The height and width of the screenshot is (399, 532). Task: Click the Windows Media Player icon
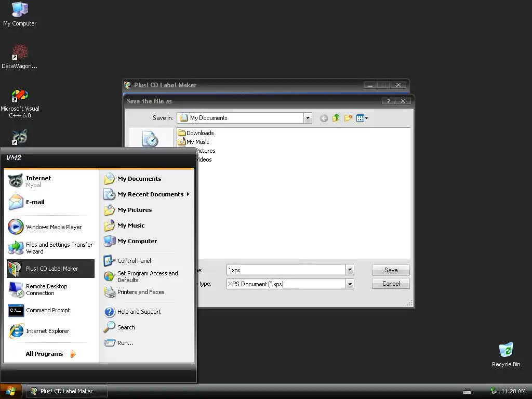click(x=16, y=227)
